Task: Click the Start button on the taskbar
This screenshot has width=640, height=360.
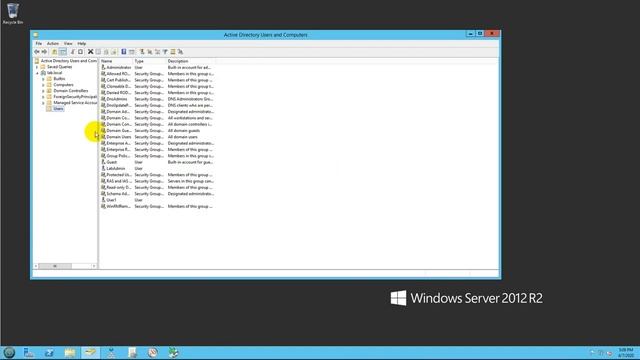Action: pos(9,353)
